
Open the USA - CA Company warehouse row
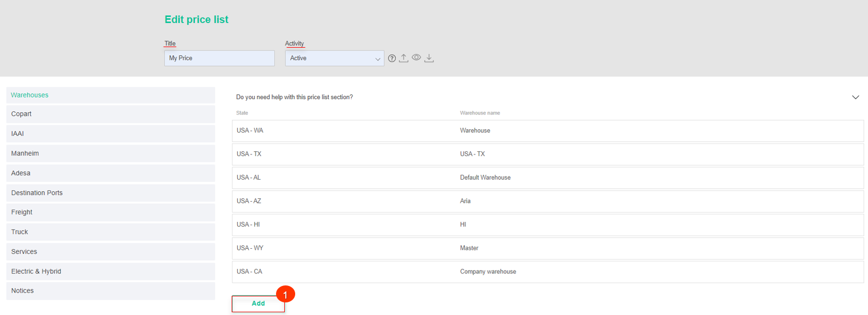click(548, 272)
